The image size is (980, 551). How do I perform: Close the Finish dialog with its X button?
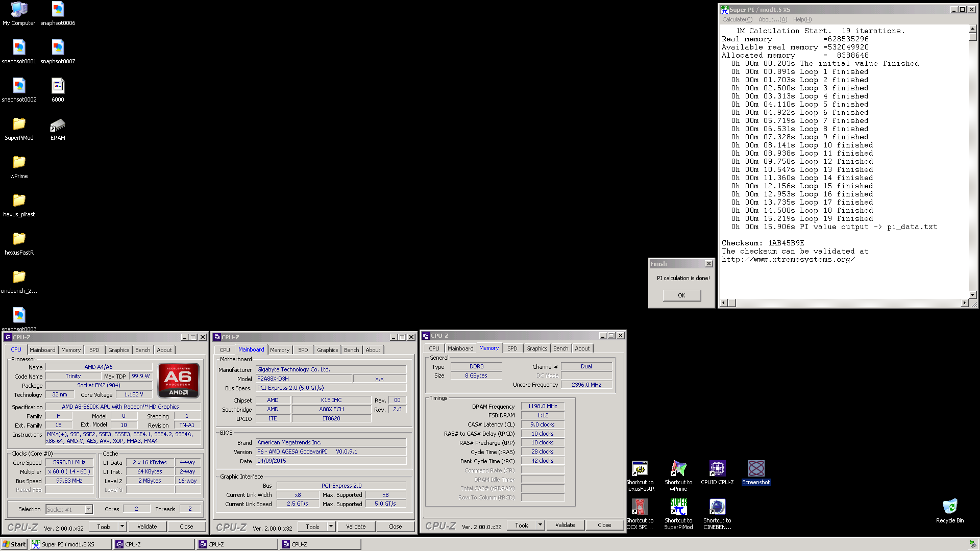(x=709, y=264)
